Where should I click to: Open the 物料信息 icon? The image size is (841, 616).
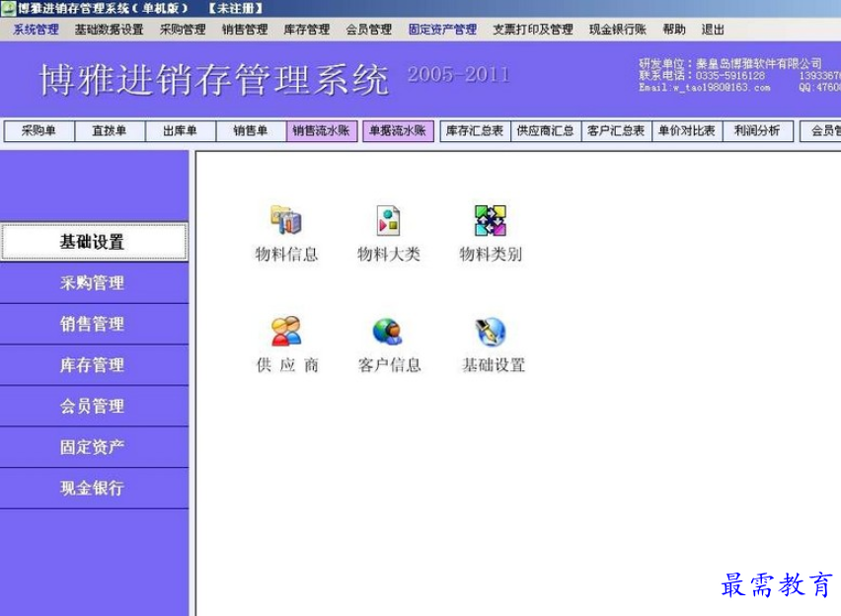click(x=286, y=220)
